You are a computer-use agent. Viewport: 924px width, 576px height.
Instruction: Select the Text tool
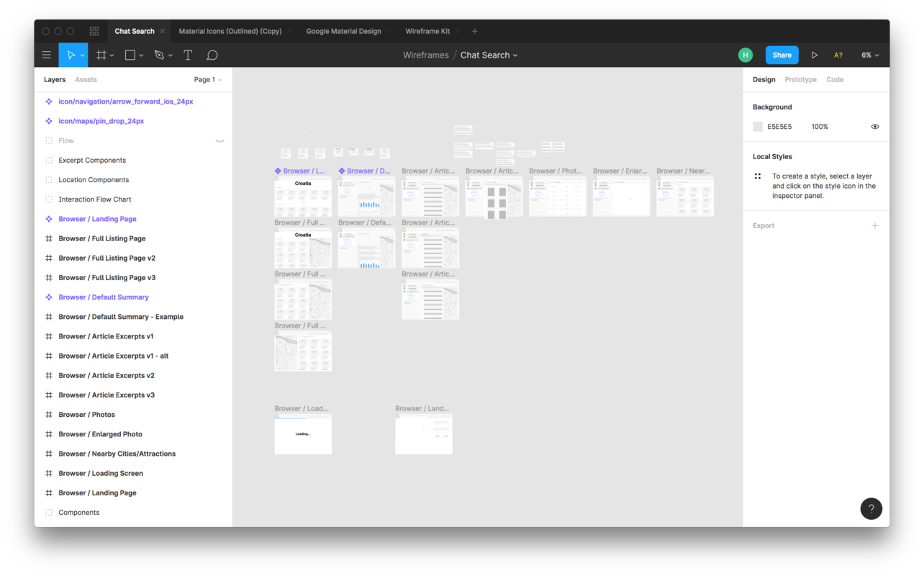point(188,55)
